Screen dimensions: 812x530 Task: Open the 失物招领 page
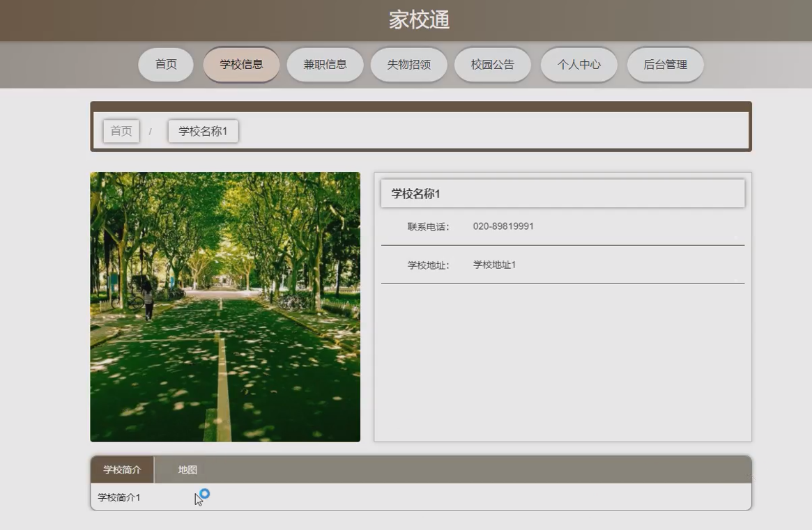pyautogui.click(x=408, y=64)
